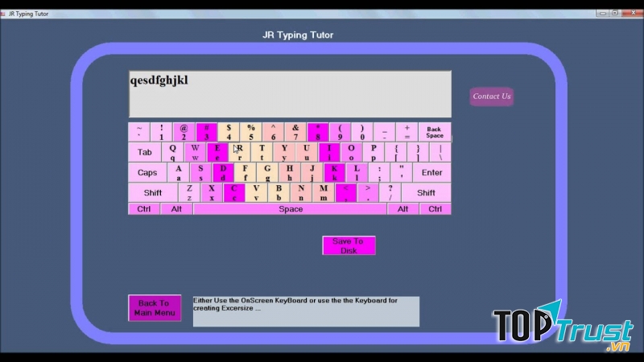This screenshot has height=362, width=644.
Task: Click the highlighted 3 hash key
Action: [x=206, y=132]
